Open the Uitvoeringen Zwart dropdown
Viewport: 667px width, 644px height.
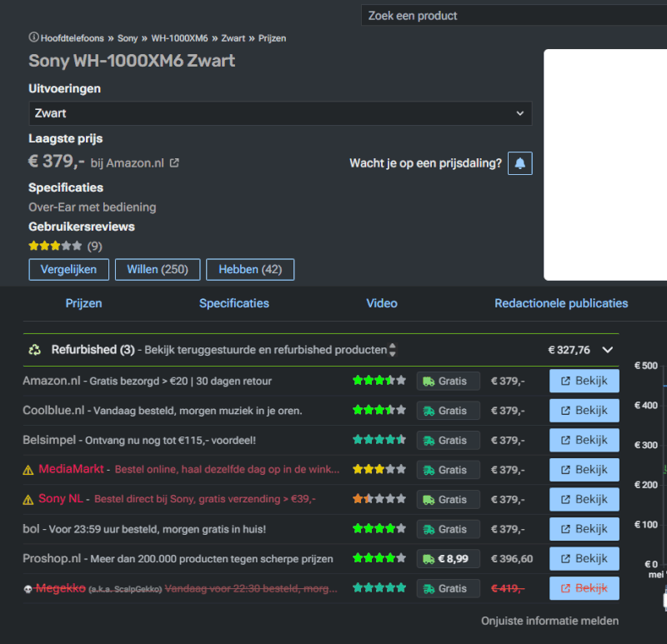[x=280, y=113]
